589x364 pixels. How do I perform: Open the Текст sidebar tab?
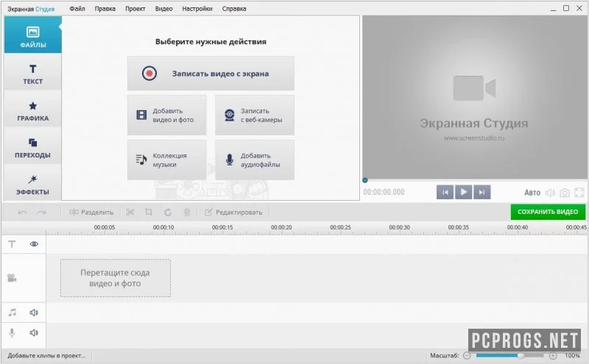tap(32, 74)
